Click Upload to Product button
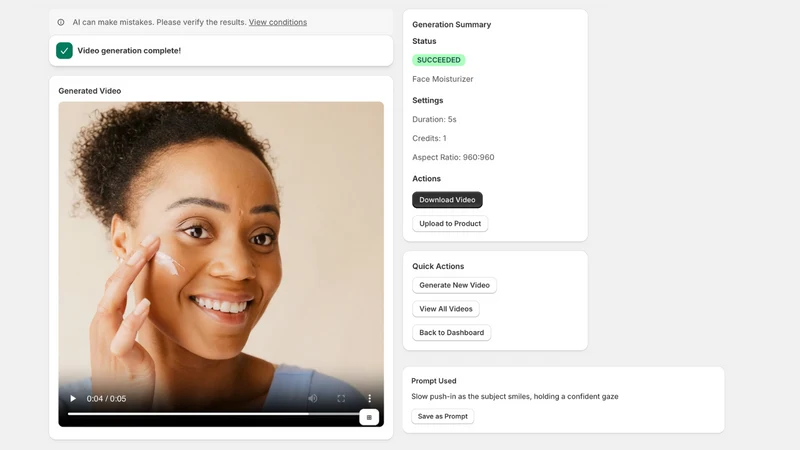Viewport: 800px width, 450px height. point(450,223)
